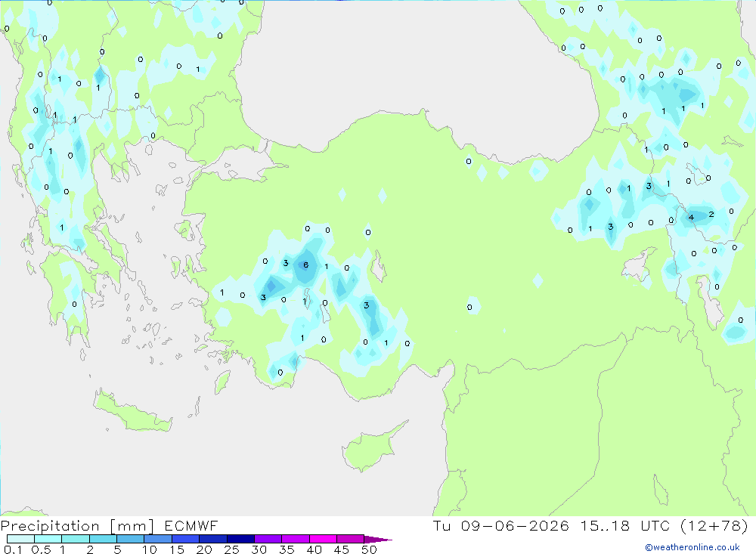The height and width of the screenshot is (554, 756).
Task: Click the 25–30 mm dark navy legend swatch
Action: [x=240, y=539]
